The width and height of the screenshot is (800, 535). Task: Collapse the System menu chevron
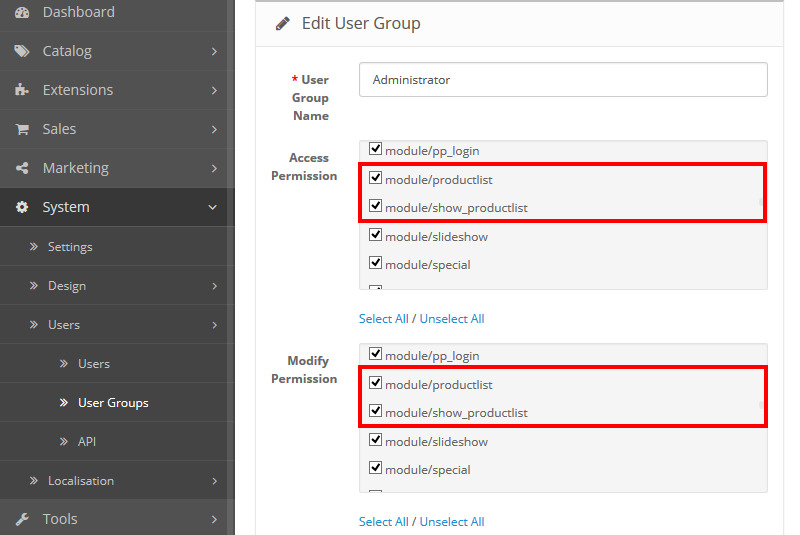pos(213,207)
